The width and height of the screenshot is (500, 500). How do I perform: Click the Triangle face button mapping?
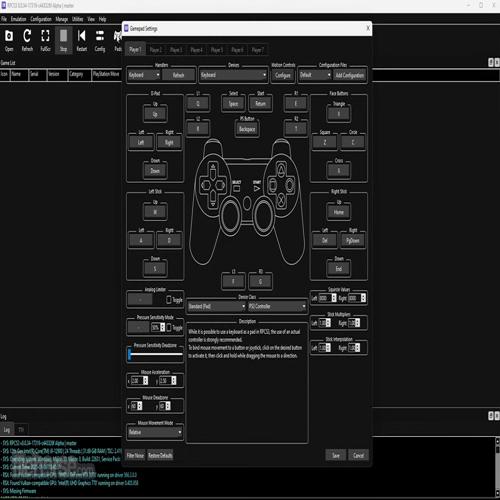(x=339, y=114)
